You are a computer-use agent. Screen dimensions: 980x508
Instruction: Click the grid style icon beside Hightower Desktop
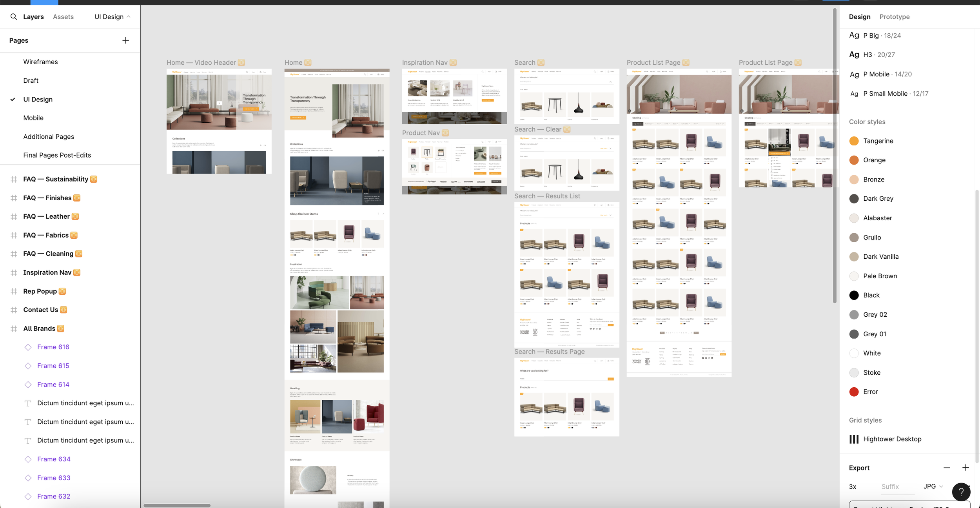(x=854, y=439)
